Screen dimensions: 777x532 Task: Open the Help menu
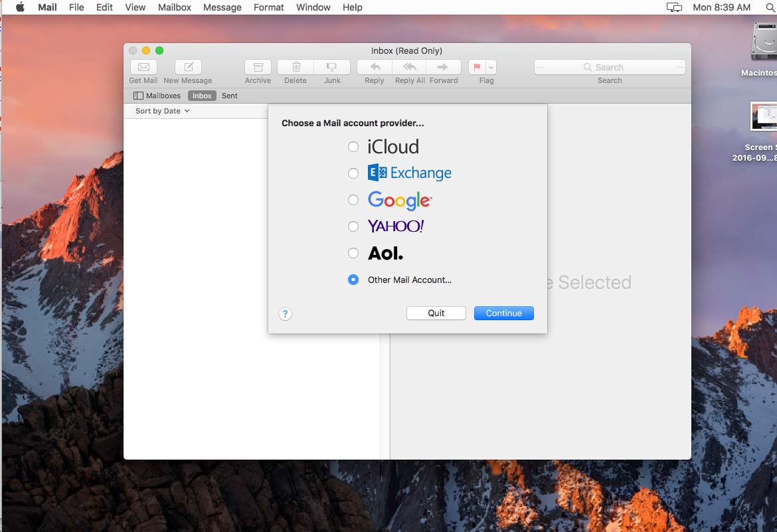[353, 7]
